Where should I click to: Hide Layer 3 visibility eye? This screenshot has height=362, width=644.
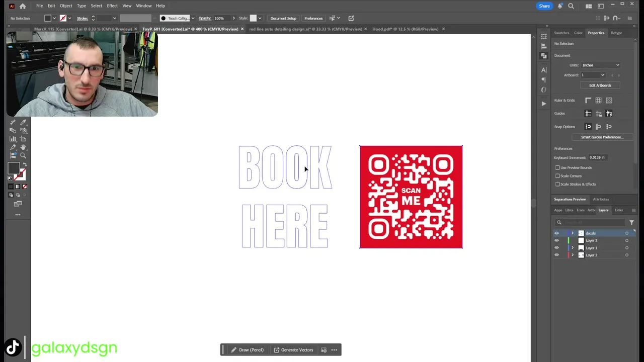tap(556, 240)
